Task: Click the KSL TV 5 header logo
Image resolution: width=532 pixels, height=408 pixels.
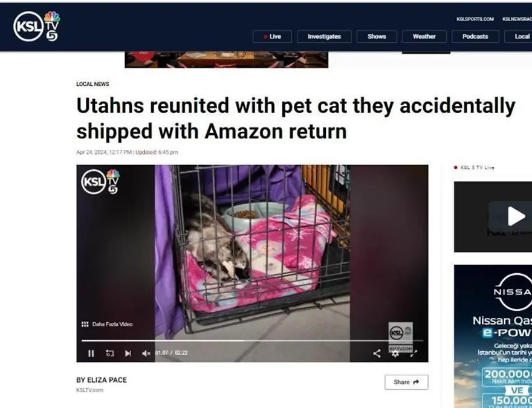Action: (x=37, y=26)
